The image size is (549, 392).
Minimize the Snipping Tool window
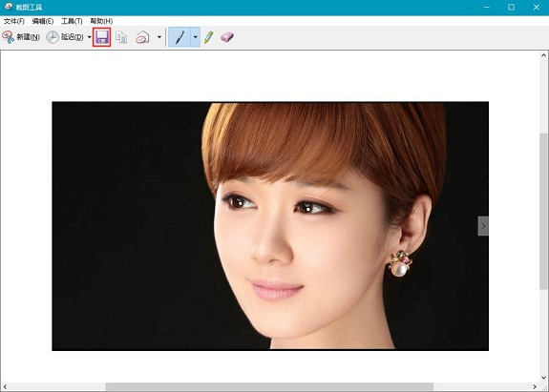coord(486,8)
